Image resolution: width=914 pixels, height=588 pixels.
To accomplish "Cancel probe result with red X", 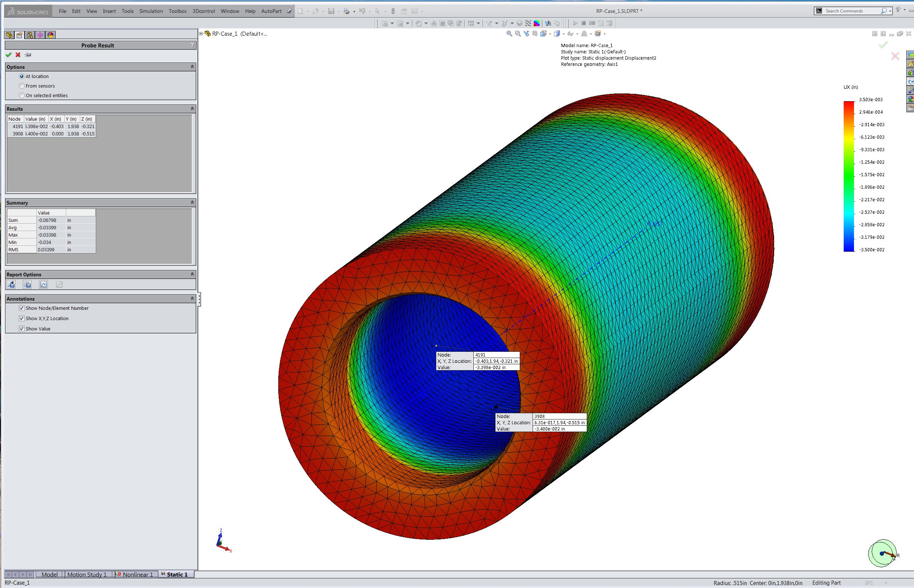I will pos(18,55).
